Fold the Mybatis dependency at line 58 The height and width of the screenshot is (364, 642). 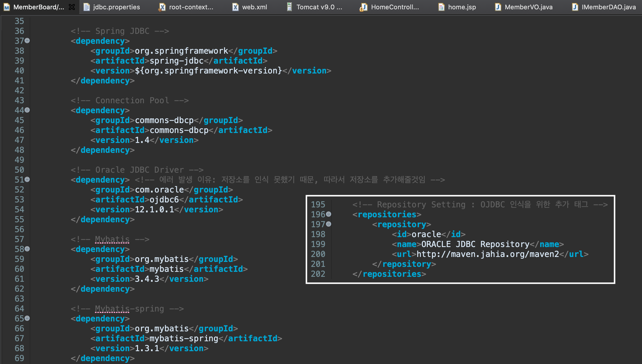[x=27, y=249]
